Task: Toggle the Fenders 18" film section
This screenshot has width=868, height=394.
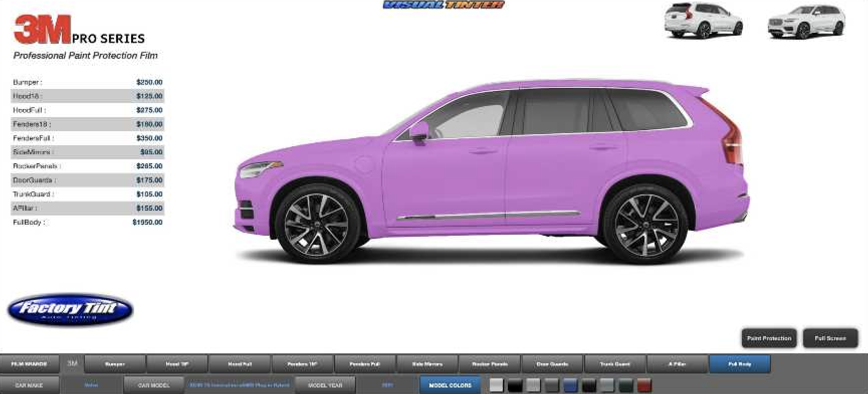Action: click(x=302, y=364)
